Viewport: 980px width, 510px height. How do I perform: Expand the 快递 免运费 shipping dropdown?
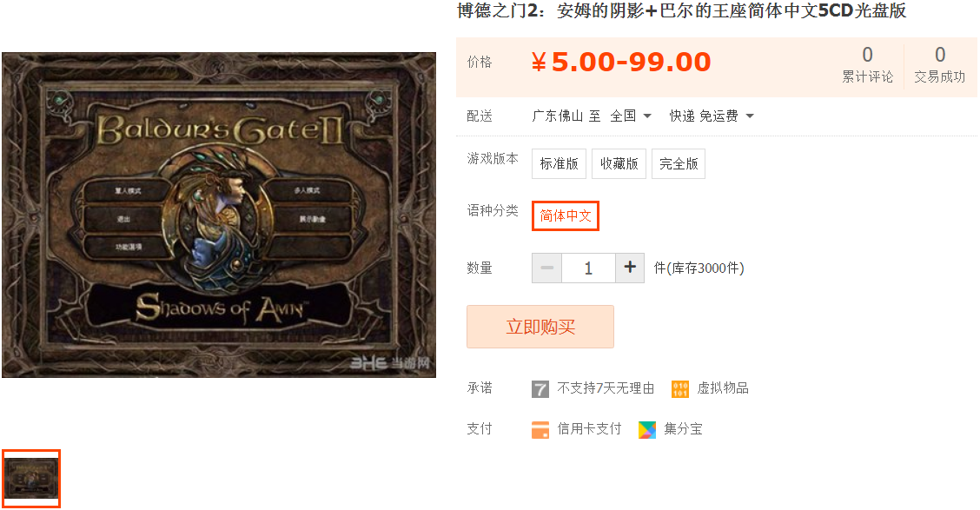712,116
